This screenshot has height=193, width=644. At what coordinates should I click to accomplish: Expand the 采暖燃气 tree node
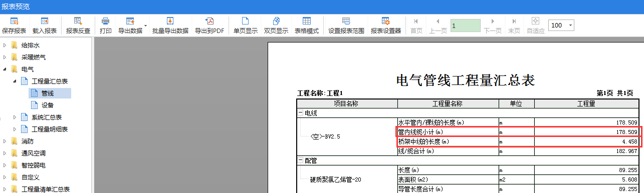pos(5,57)
